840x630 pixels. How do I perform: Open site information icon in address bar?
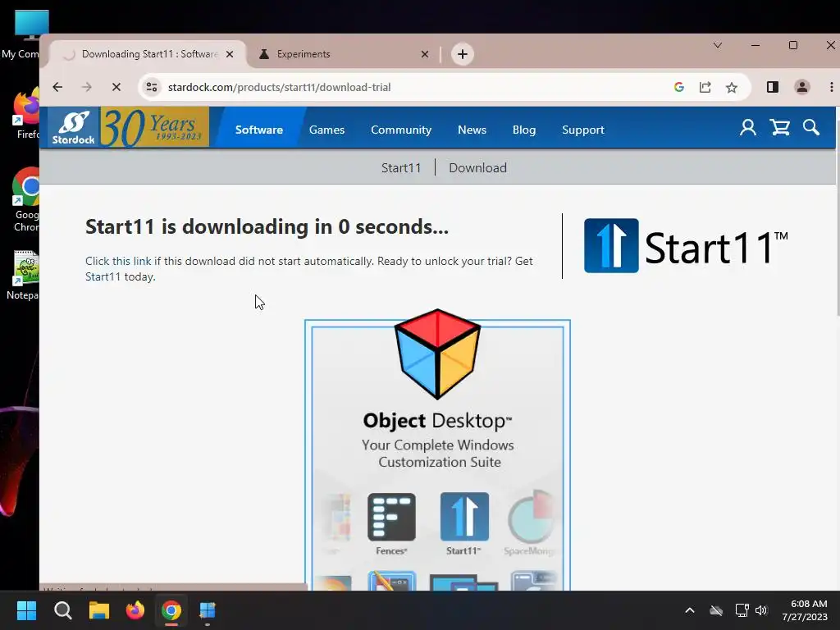tap(152, 87)
